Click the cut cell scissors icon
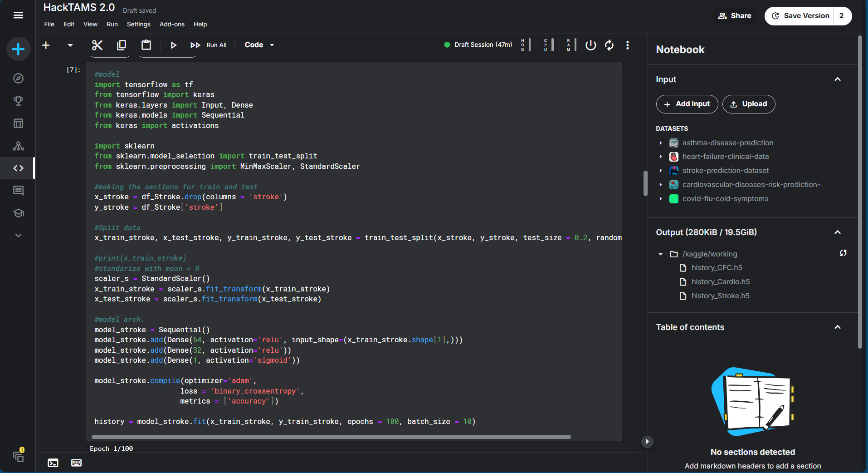868x473 pixels. click(x=97, y=45)
